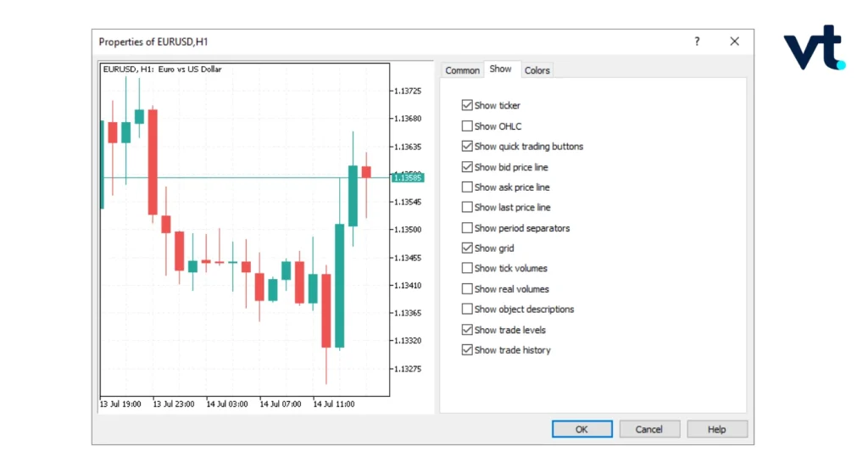Close the Properties of EURUSD,H1 dialog
Image resolution: width=868 pixels, height=474 pixels.
click(735, 42)
